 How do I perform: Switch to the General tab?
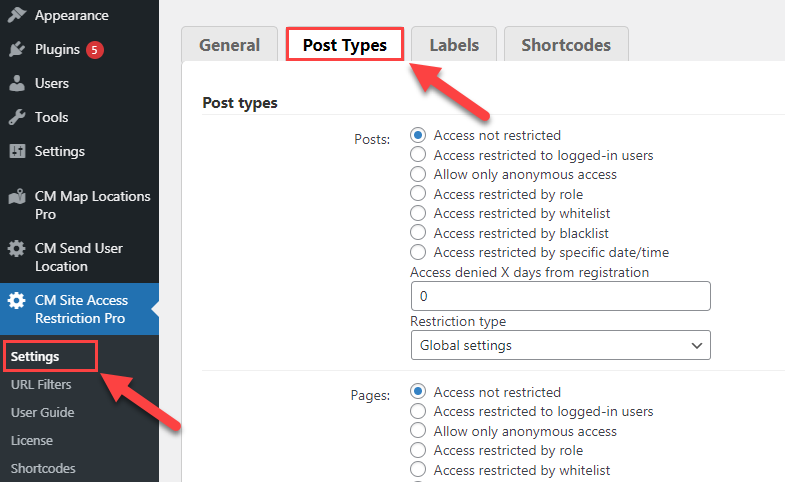(229, 45)
